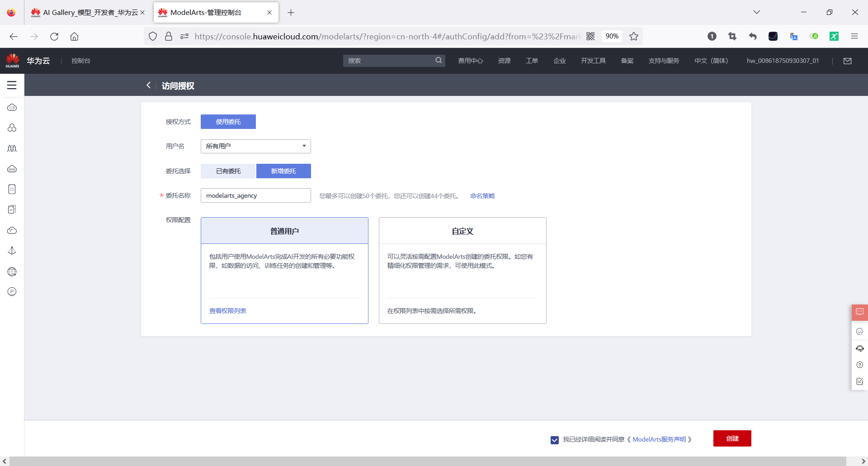Open the hw_008618750930307_01 account menu

click(783, 61)
